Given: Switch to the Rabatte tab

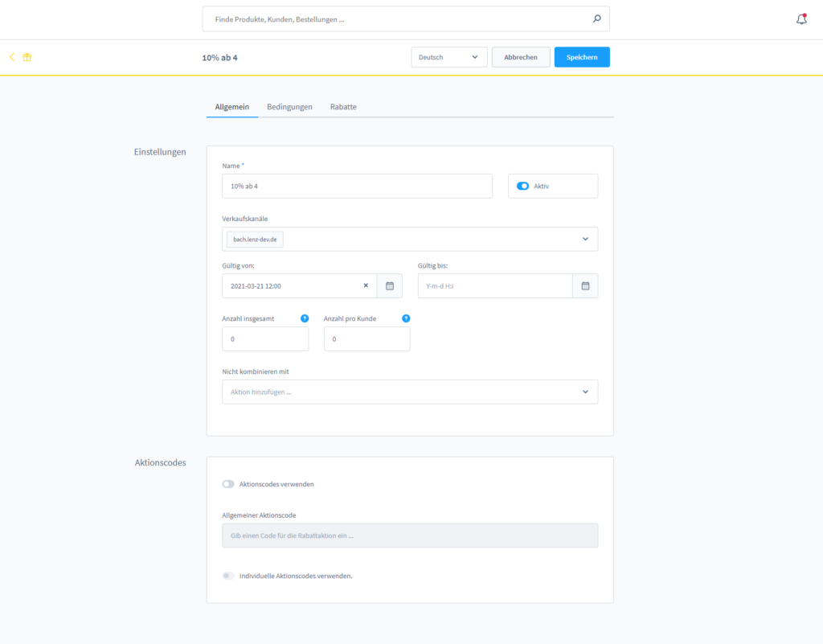Looking at the screenshot, I should [343, 107].
